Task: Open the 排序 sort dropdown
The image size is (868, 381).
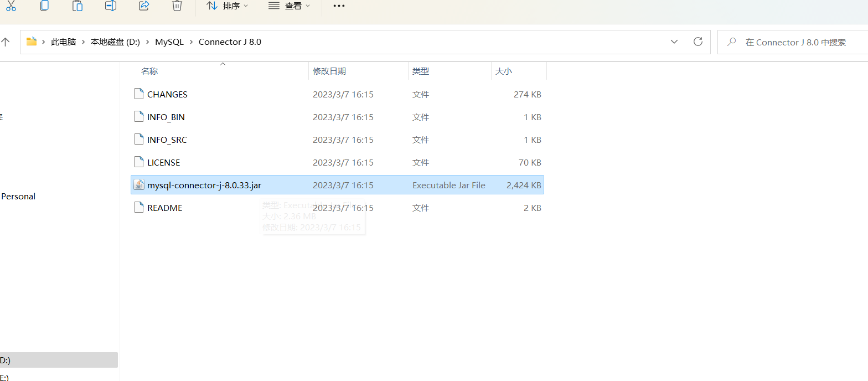Action: pos(228,6)
